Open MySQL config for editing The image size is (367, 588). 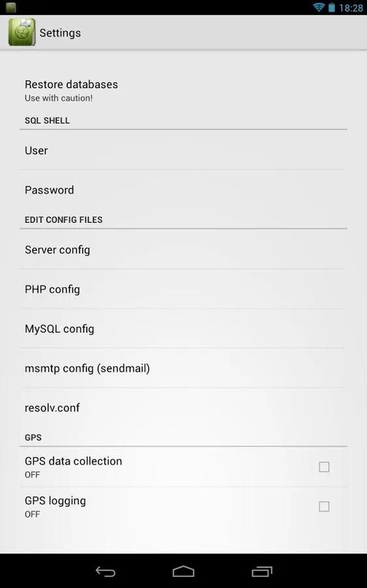59,329
